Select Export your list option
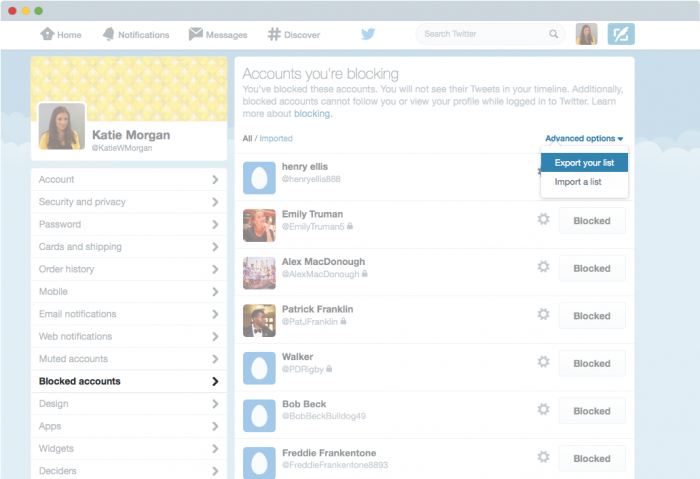 tap(584, 162)
